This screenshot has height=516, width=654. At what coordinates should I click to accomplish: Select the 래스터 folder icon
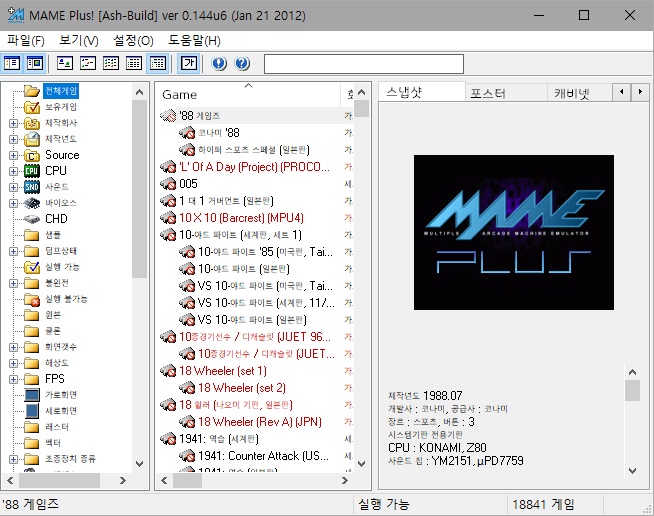point(32,427)
